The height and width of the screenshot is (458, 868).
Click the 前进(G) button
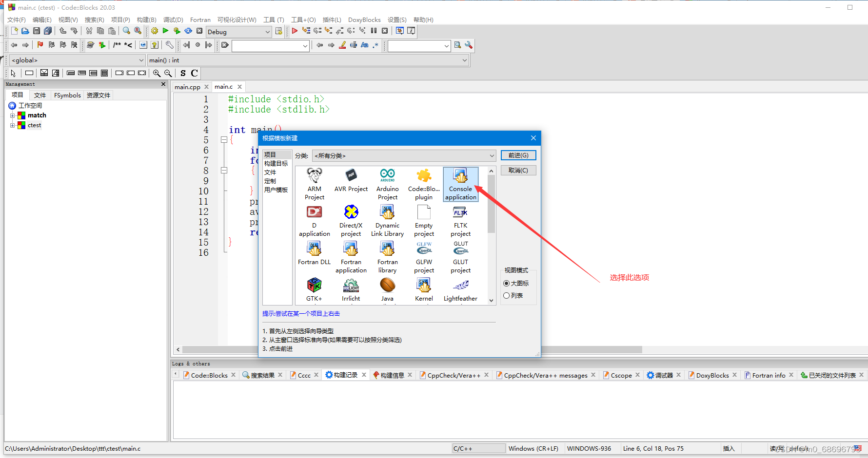pos(518,155)
